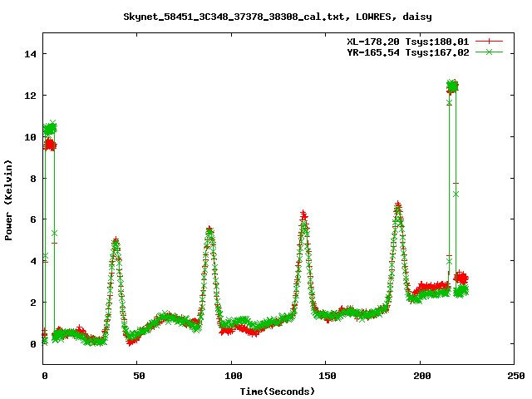This screenshot has width=532, height=399.
Task: Click the peak of the pulse near 188 seconds
Action: tap(398, 206)
